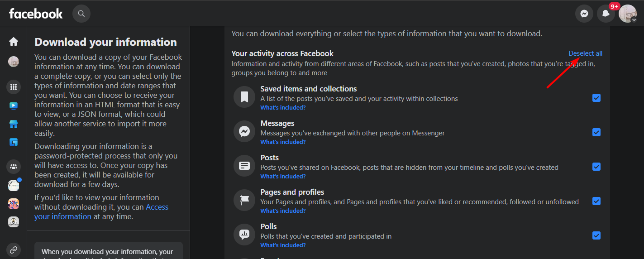644x259 pixels.
Task: Open the Messenger icon in the top bar
Action: (584, 14)
